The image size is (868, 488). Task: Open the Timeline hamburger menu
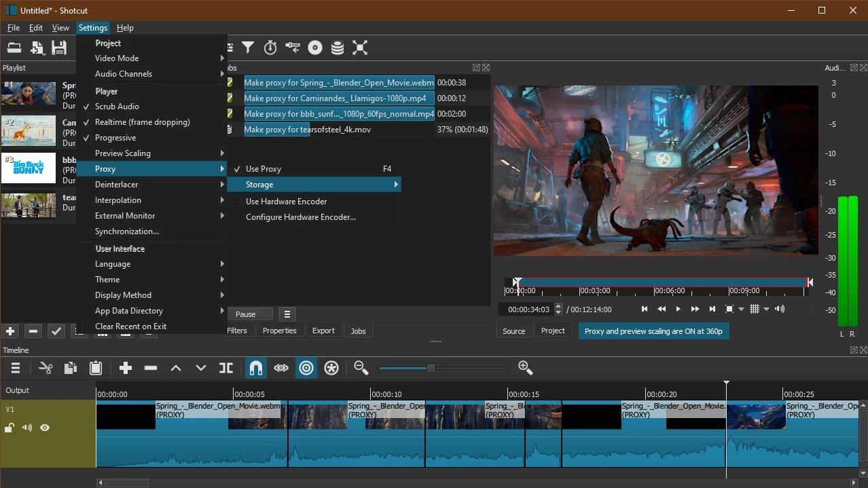pyautogui.click(x=15, y=368)
